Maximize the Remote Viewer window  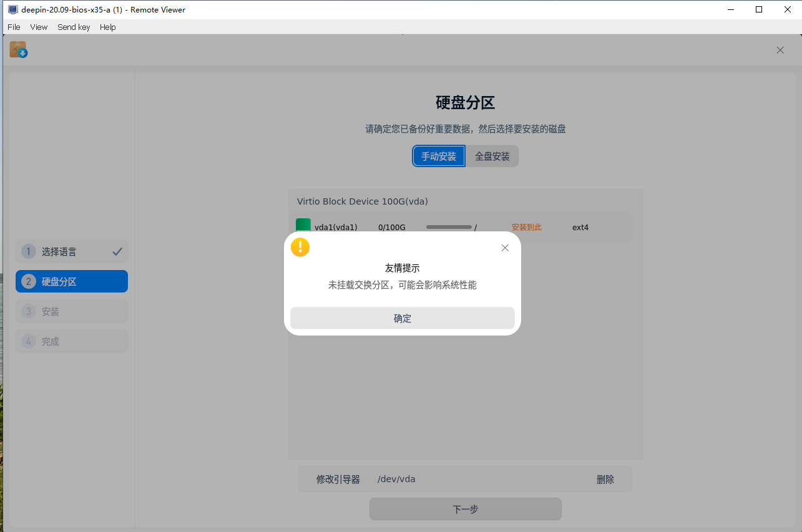[759, 9]
